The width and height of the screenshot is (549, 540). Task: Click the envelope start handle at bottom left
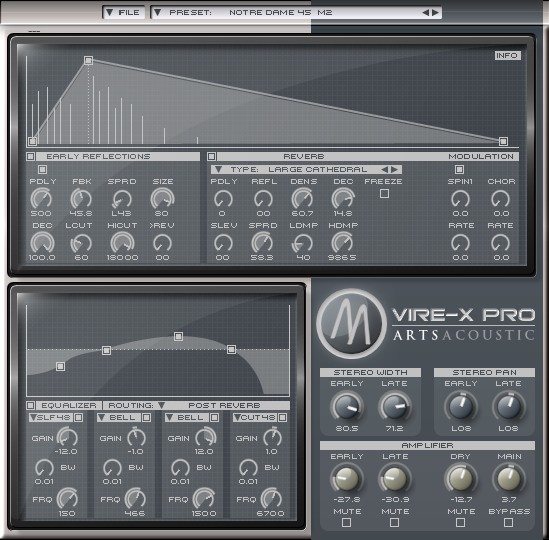click(32, 141)
